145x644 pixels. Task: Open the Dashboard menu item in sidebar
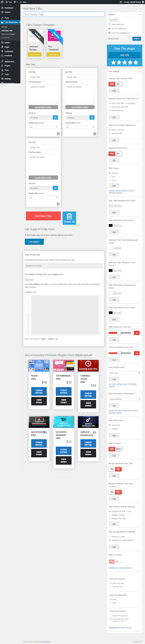click(8, 8)
